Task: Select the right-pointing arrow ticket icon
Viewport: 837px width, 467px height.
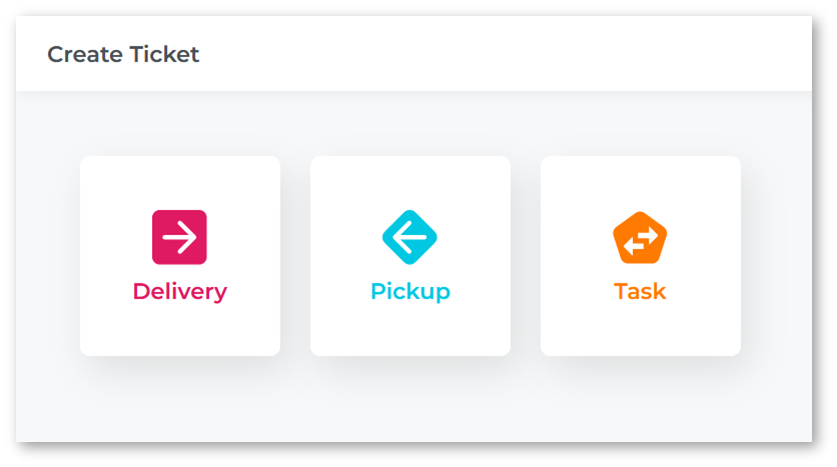Action: point(180,237)
